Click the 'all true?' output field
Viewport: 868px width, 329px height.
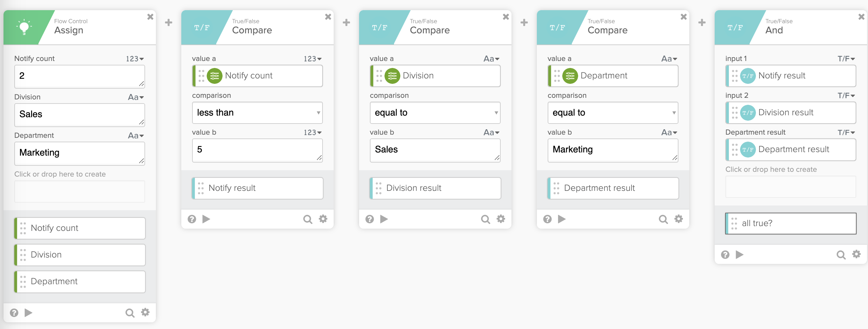coord(791,223)
